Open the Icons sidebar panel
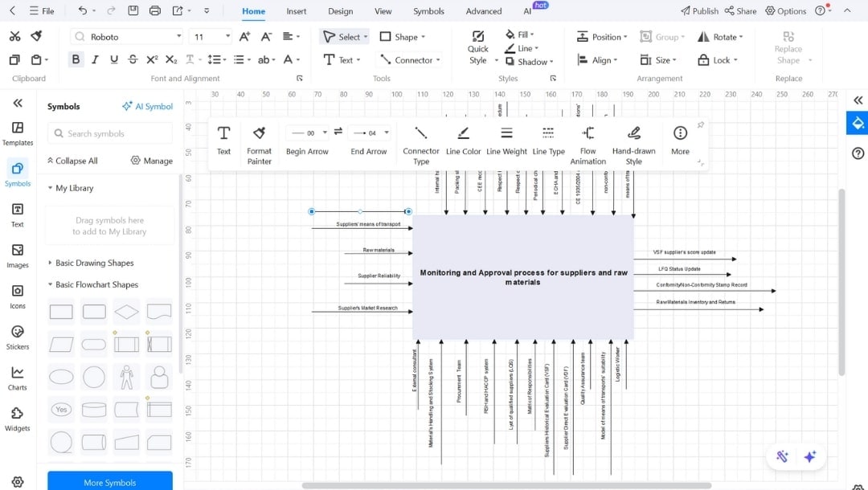 (18, 297)
